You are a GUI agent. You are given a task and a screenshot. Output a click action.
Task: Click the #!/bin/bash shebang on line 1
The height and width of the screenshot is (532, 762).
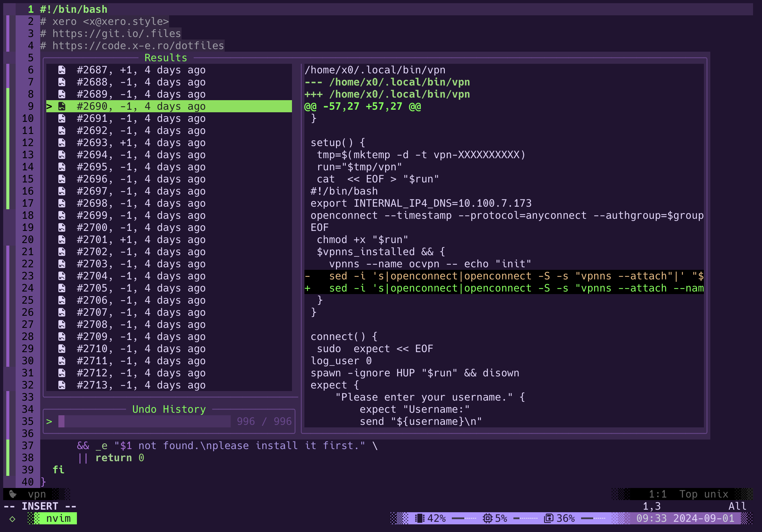tap(74, 9)
